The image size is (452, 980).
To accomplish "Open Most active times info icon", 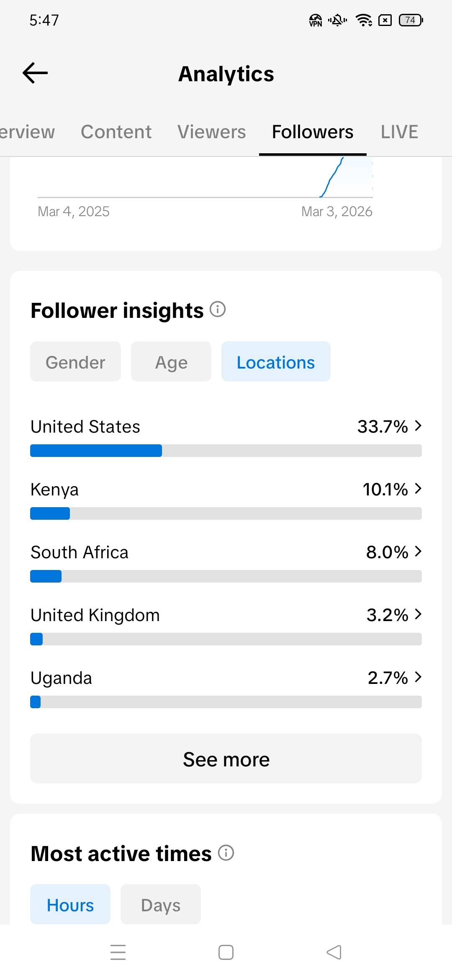I will [x=226, y=853].
